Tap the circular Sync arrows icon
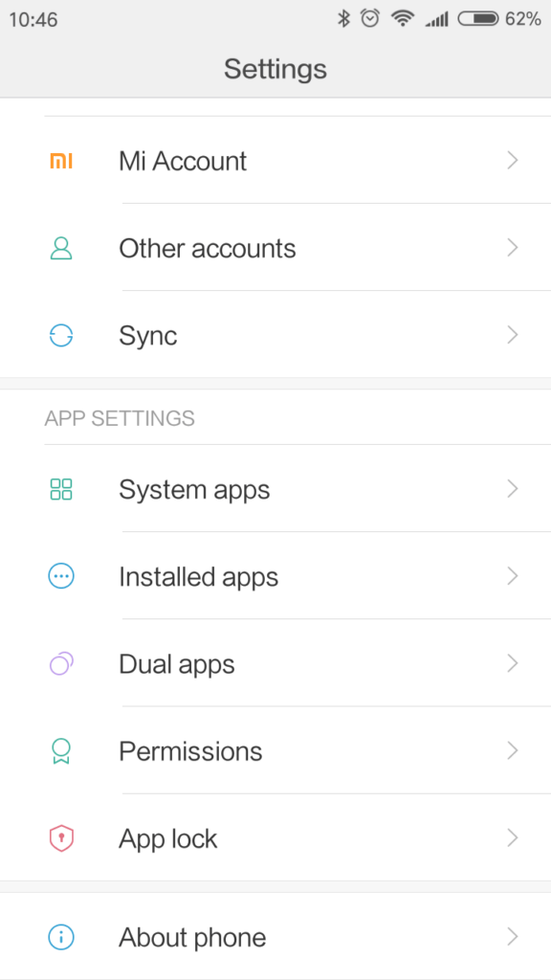551x980 pixels. (x=61, y=336)
